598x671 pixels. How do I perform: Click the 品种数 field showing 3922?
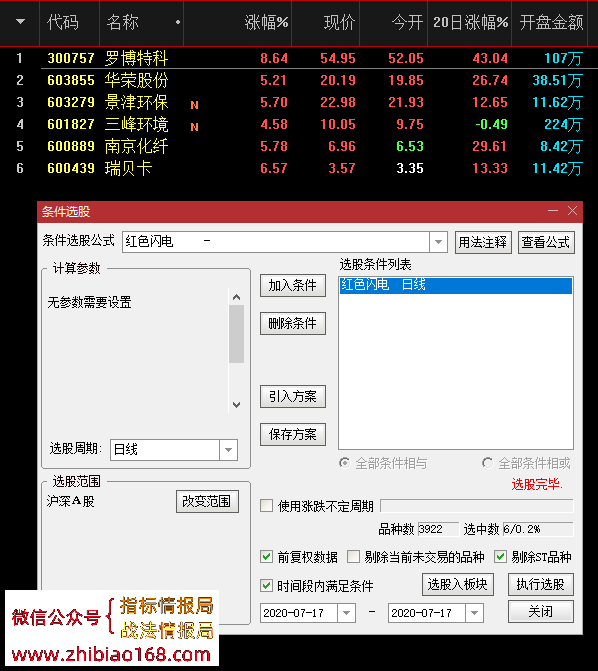pyautogui.click(x=438, y=529)
